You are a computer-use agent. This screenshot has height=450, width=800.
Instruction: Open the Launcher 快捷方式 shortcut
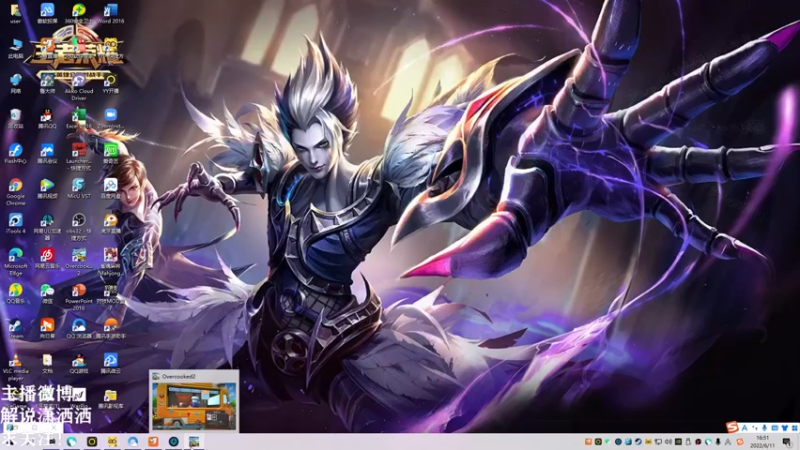pyautogui.click(x=79, y=157)
